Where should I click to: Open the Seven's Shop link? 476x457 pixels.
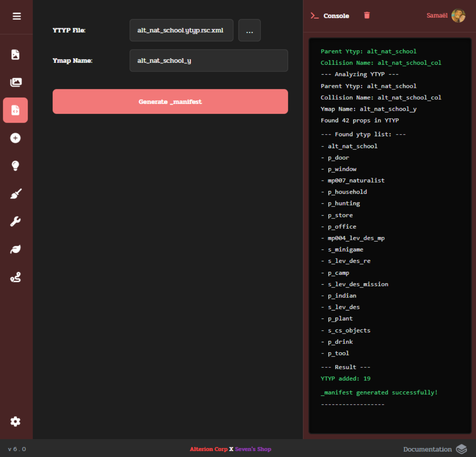pyautogui.click(x=253, y=449)
